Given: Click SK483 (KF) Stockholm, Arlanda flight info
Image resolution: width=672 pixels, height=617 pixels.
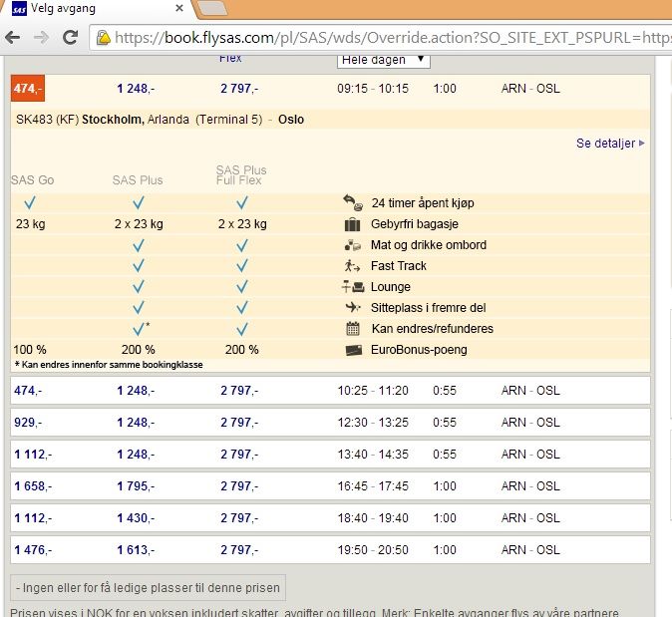Looking at the screenshot, I should [x=160, y=120].
